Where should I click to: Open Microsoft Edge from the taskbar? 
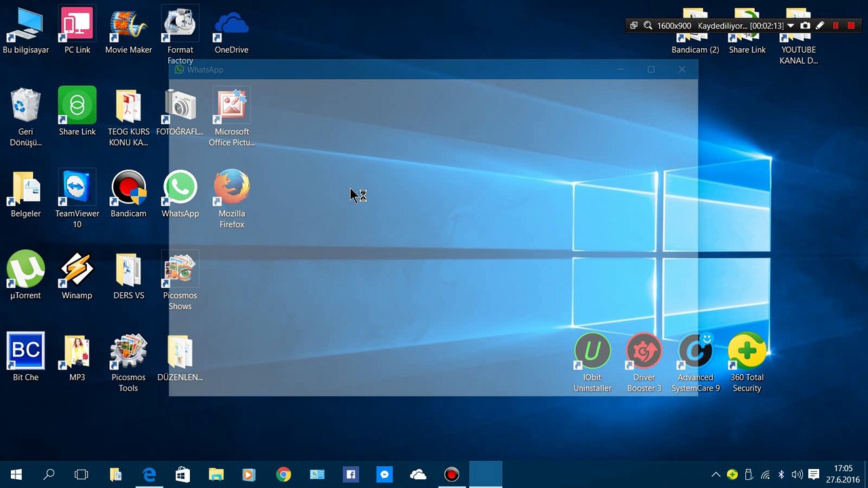coord(149,474)
